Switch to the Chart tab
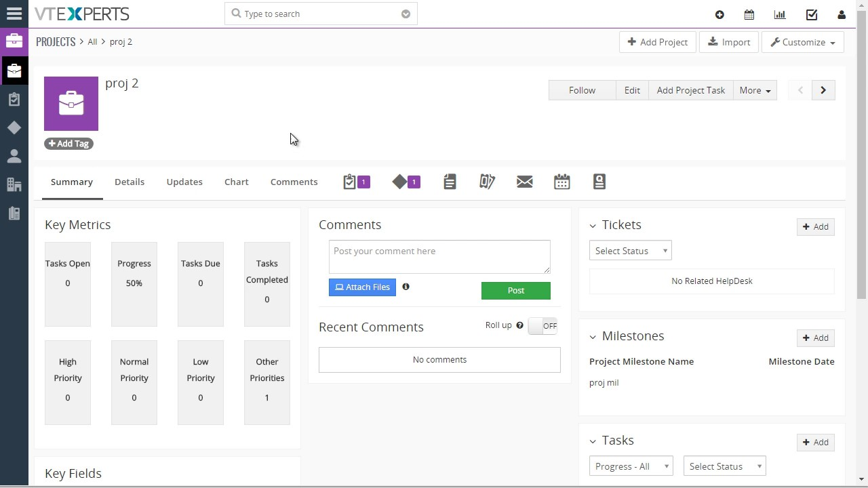Screen dimensions: 868x488 click(x=237, y=182)
